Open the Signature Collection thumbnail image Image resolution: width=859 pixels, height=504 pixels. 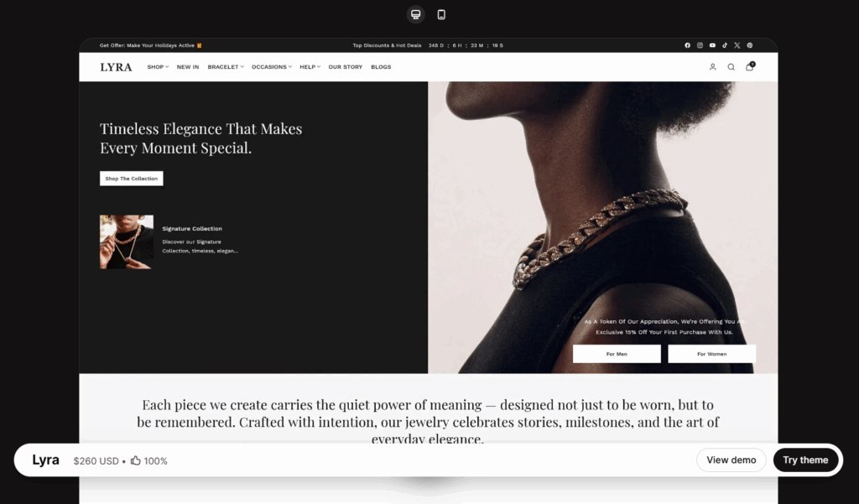(x=127, y=242)
